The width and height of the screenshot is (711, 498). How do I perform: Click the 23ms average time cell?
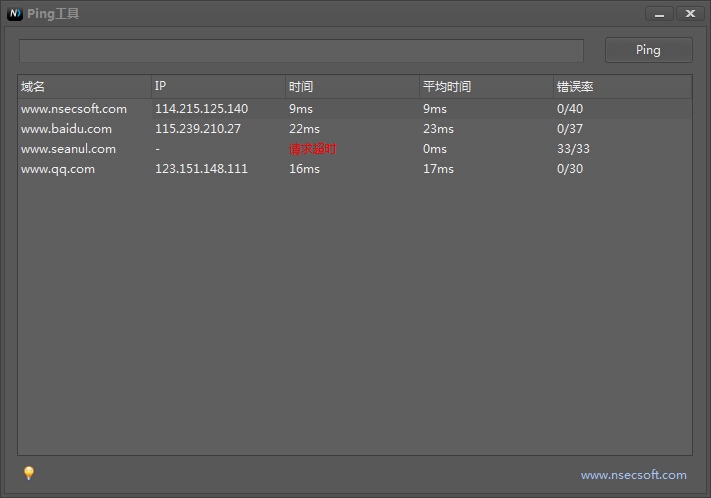[438, 129]
